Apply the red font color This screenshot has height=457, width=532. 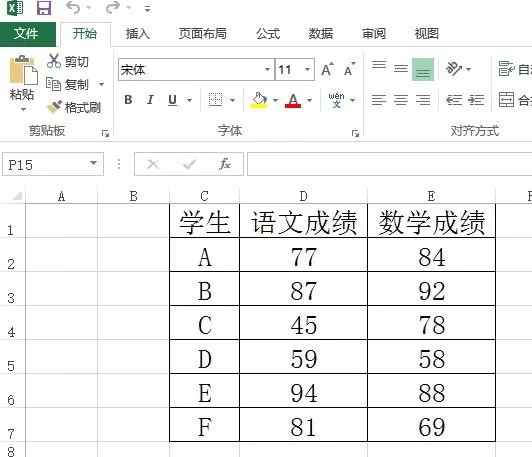coord(293,100)
